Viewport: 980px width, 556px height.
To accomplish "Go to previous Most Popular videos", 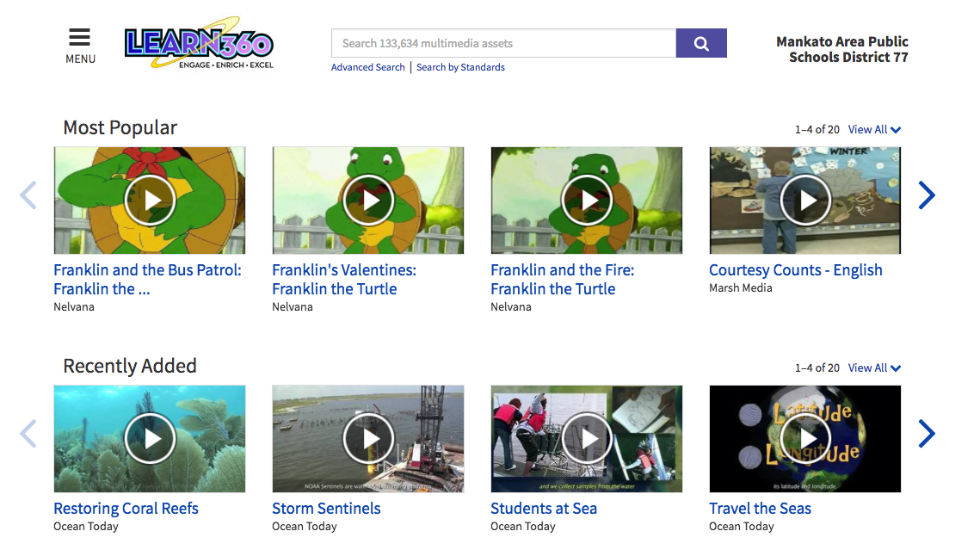I will pos(28,195).
